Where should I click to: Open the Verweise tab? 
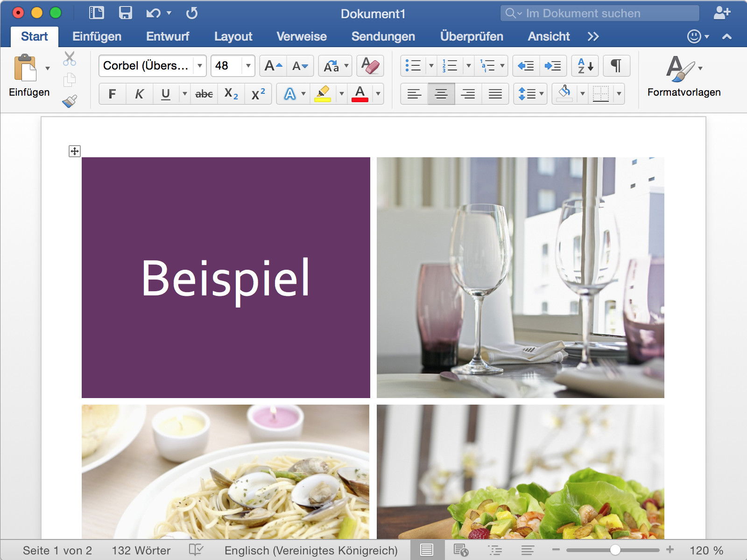[302, 36]
